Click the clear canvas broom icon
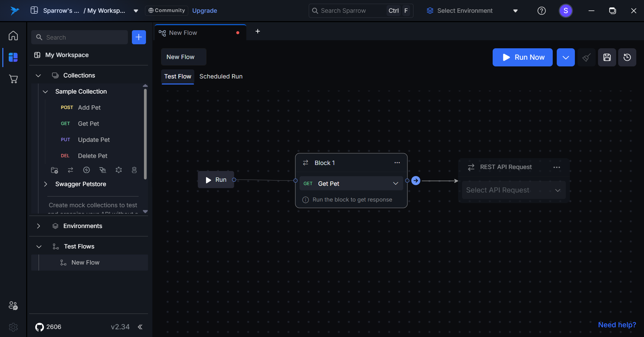The height and width of the screenshot is (337, 644). pyautogui.click(x=586, y=57)
